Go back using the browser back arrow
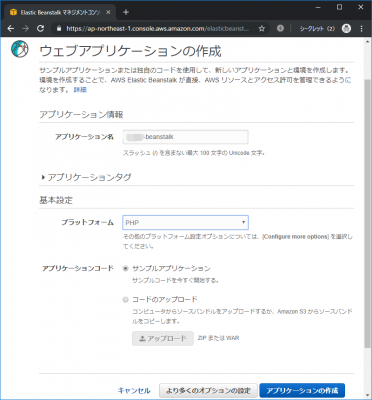 11,29
